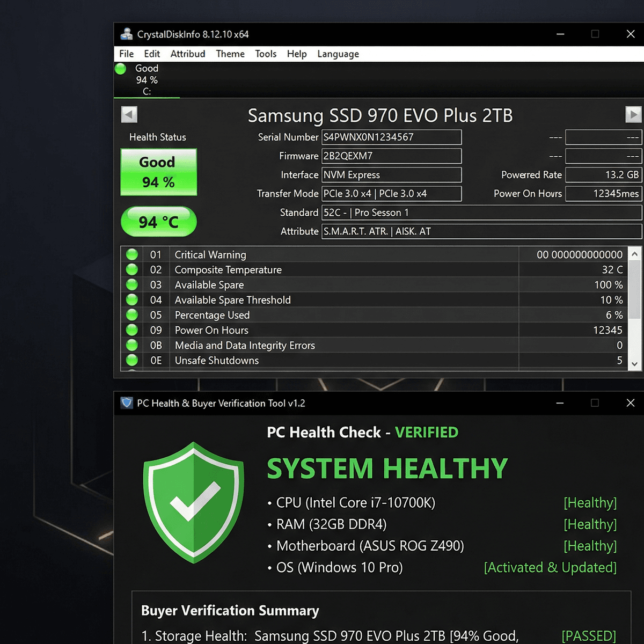Click the 100 % Available Spare value
This screenshot has height=644, width=644.
(609, 285)
